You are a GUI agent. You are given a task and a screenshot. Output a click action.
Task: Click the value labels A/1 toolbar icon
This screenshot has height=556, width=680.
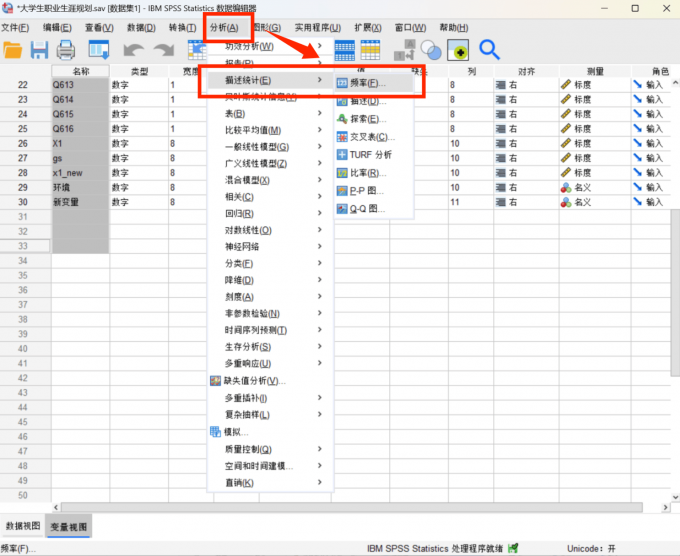[x=405, y=50]
